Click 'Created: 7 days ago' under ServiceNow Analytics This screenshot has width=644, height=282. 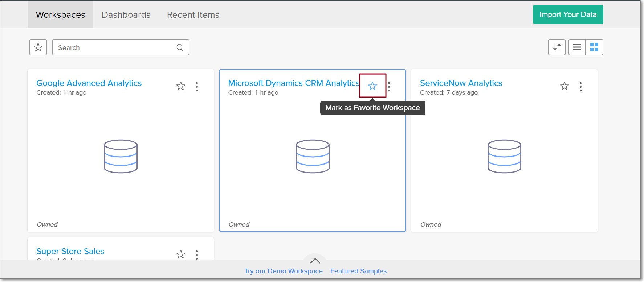(449, 92)
